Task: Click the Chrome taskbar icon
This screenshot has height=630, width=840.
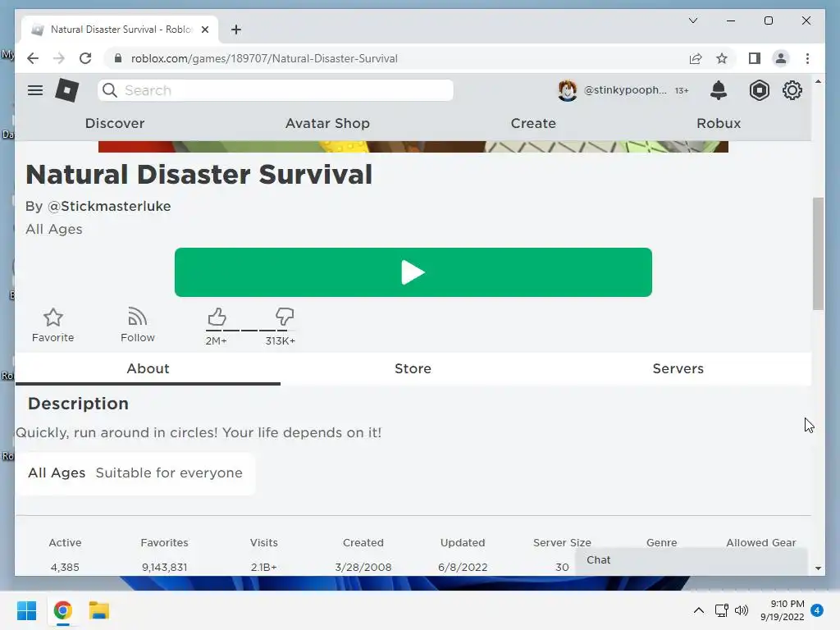Action: (62, 610)
